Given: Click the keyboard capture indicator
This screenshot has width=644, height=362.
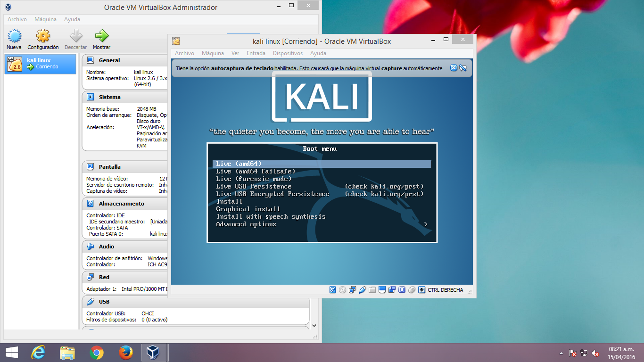Looking at the screenshot, I should click(422, 290).
